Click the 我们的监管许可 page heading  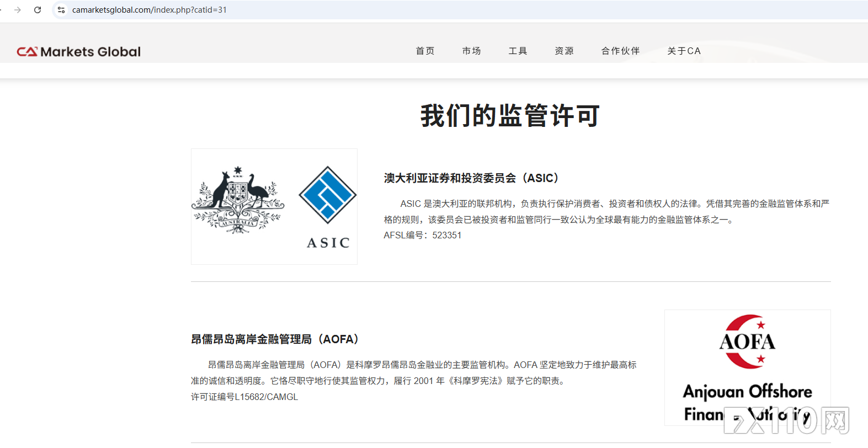(x=510, y=116)
